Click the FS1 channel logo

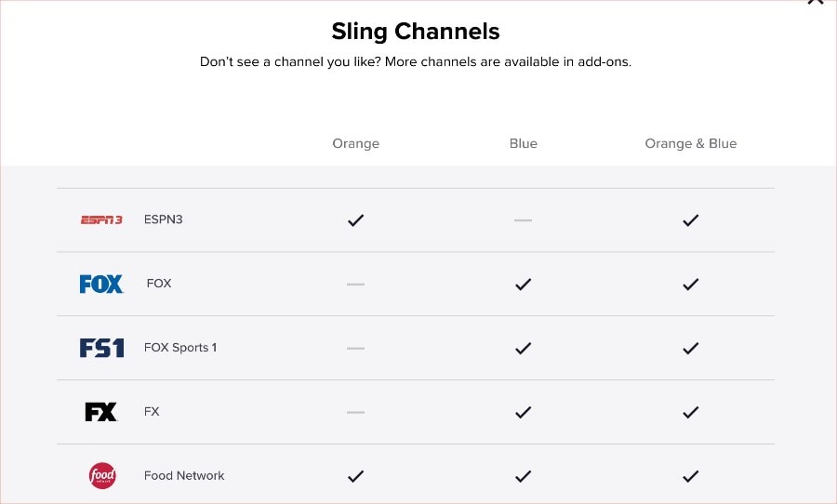coord(101,348)
